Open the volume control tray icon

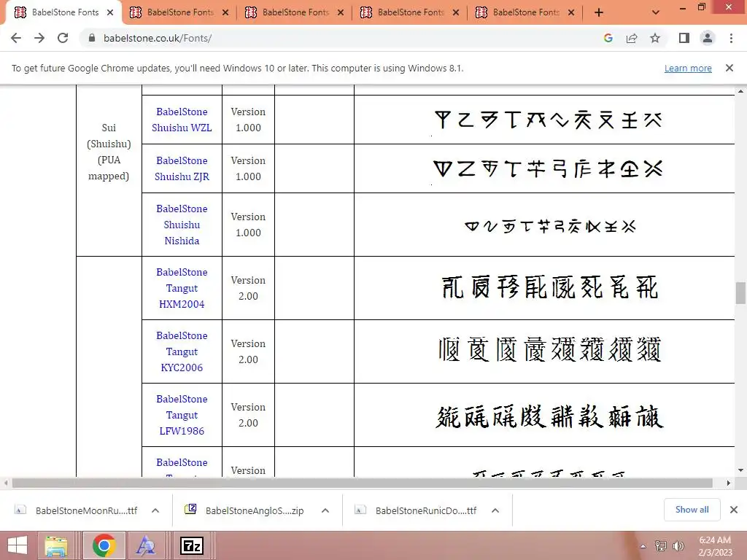[678, 546]
